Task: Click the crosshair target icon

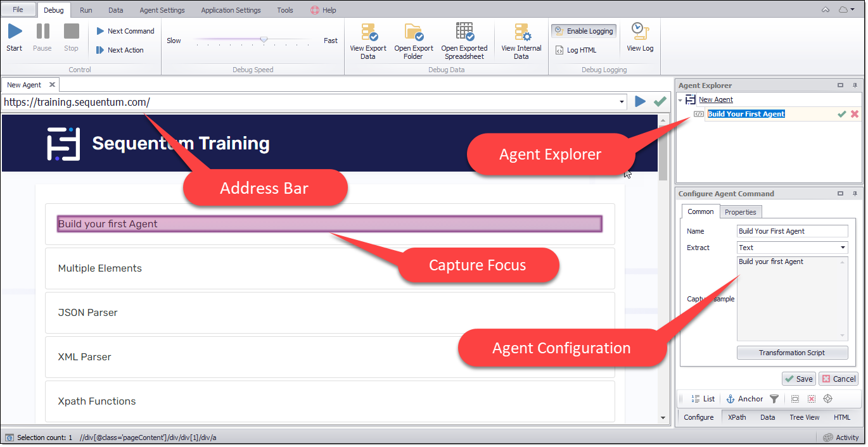Action: tap(827, 399)
